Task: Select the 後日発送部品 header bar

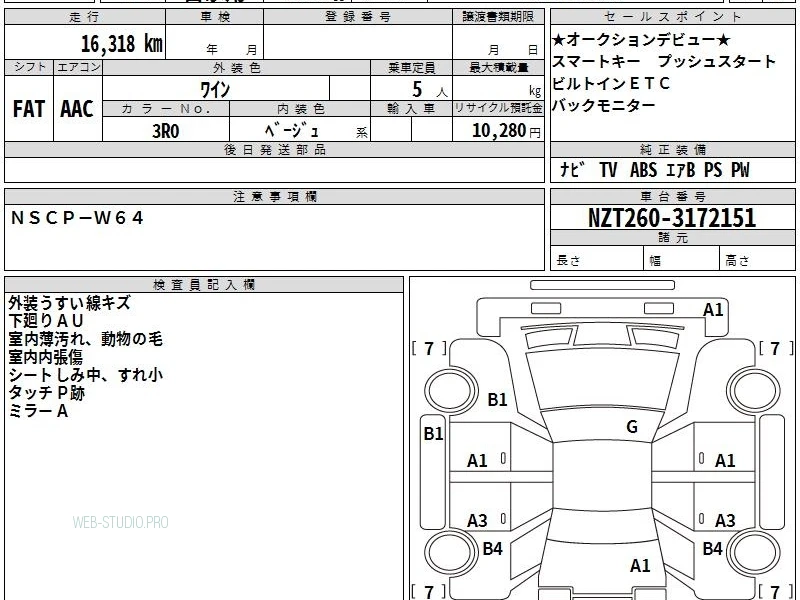Action: pyautogui.click(x=274, y=149)
